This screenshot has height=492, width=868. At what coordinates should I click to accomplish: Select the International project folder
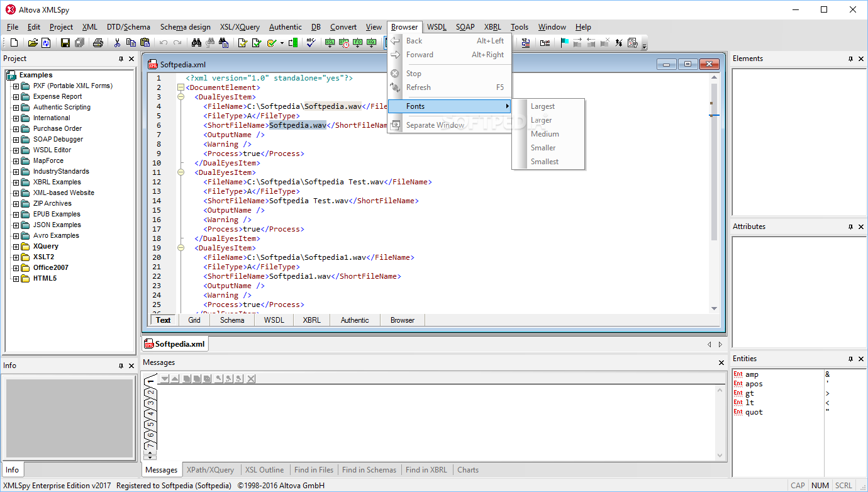52,118
